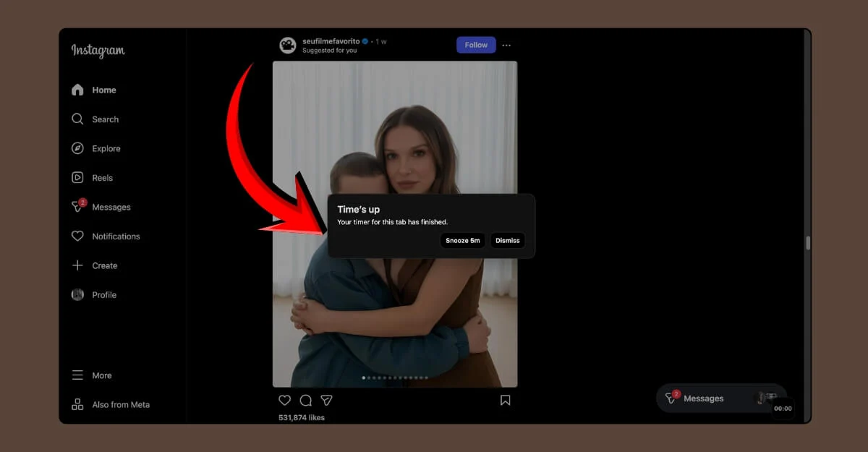Screen dimensions: 868x452
Task: Open Reels from the sidebar
Action: tap(102, 177)
